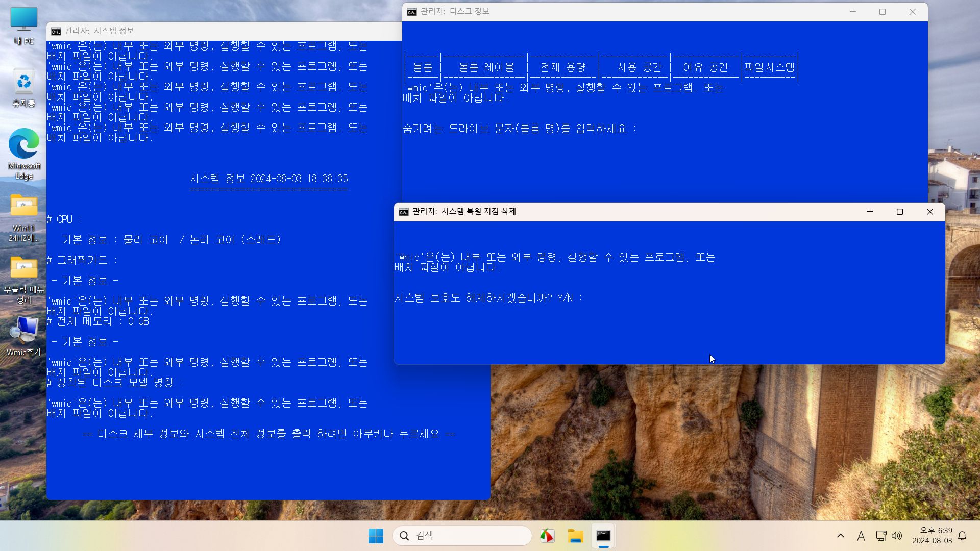This screenshot has height=551, width=980.
Task: Click the 여유 공간 column header
Action: [x=706, y=67]
